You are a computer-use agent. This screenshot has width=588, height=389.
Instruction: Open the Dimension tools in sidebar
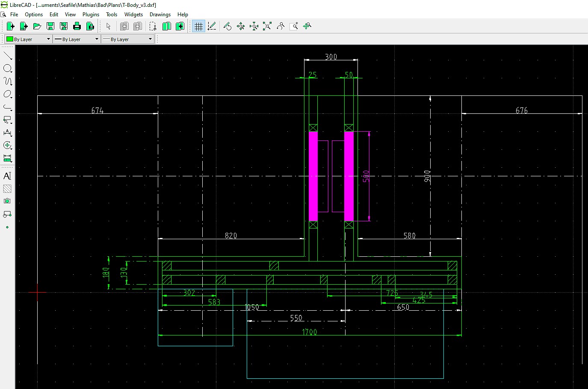7,133
